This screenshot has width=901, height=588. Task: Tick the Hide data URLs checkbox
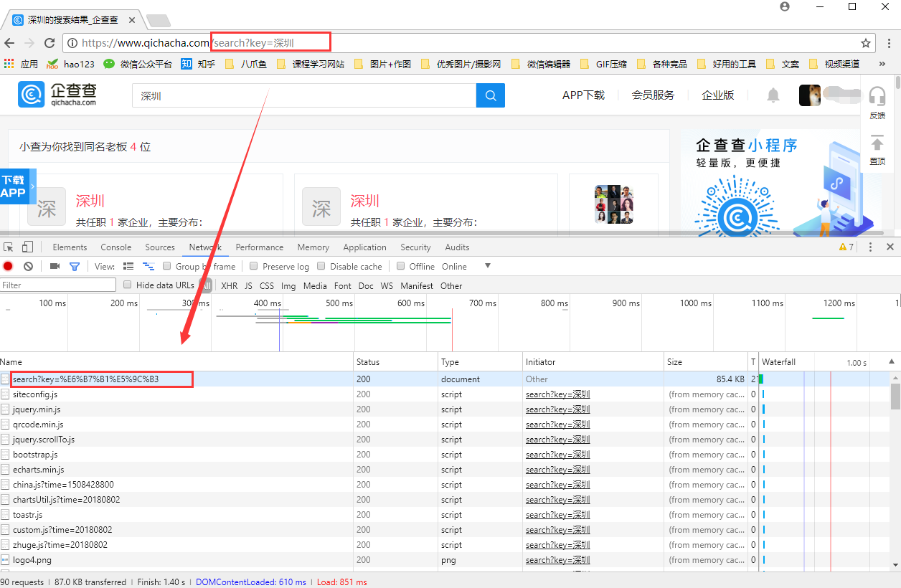128,285
